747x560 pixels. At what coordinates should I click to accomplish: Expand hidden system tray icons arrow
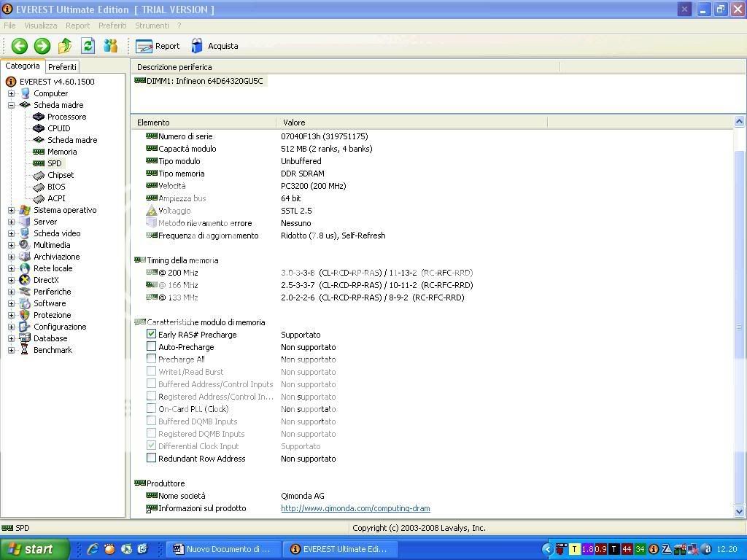coord(548,549)
